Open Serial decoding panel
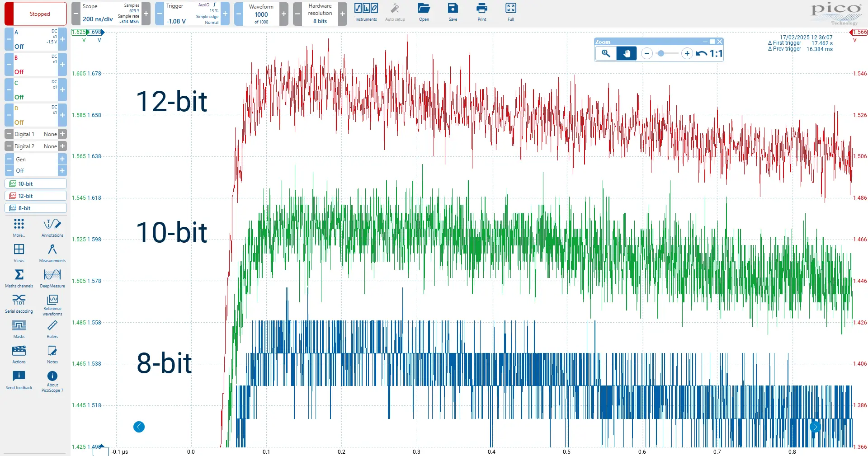The height and width of the screenshot is (456, 868). (x=19, y=303)
